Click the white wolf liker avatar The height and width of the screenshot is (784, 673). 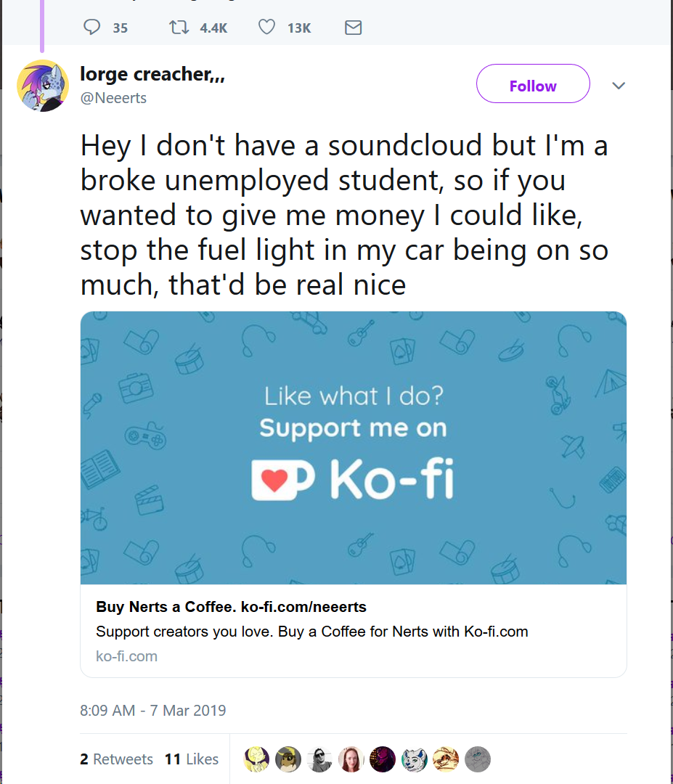(415, 759)
